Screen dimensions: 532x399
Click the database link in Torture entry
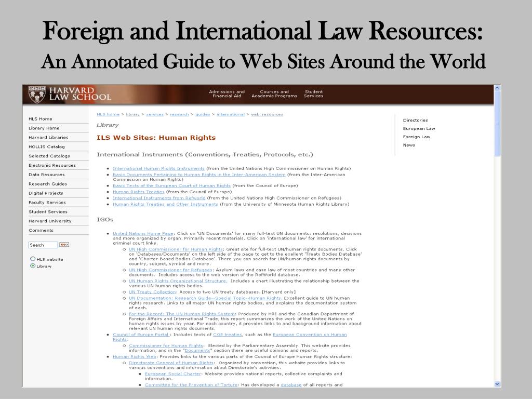point(291,385)
